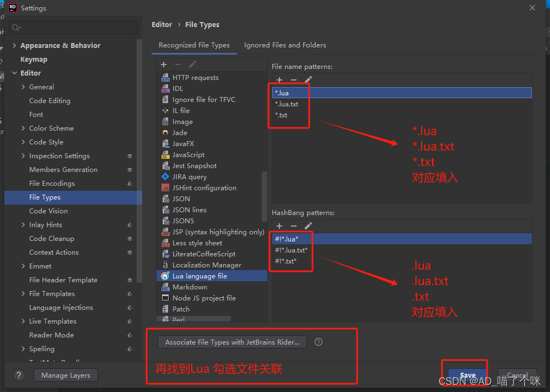Open help for file type association
This screenshot has height=392, width=550.
click(319, 342)
